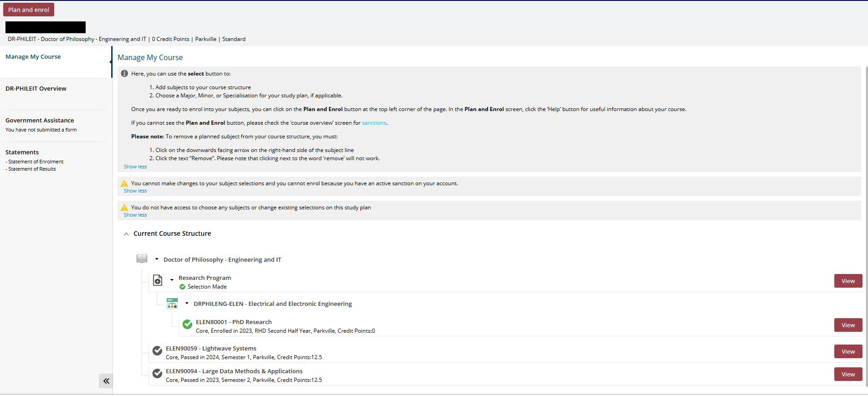Open Statement of Results link
868x396 pixels.
[x=32, y=169]
